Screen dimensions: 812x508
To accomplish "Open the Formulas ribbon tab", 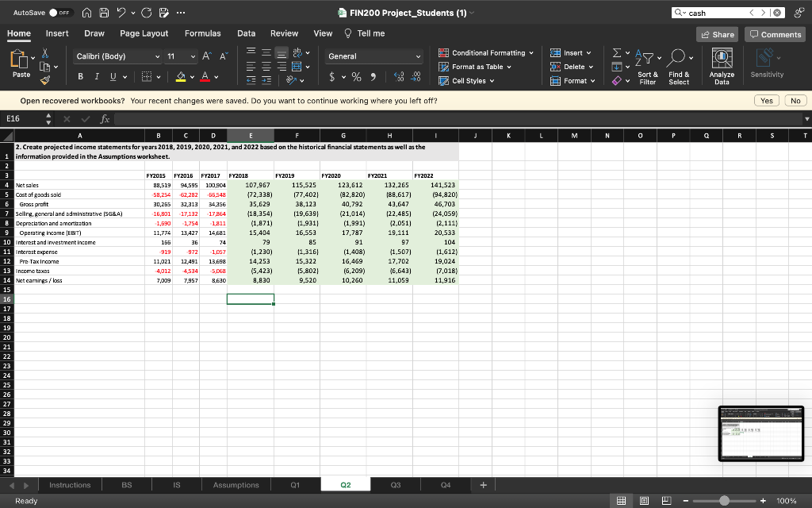I will pos(202,33).
